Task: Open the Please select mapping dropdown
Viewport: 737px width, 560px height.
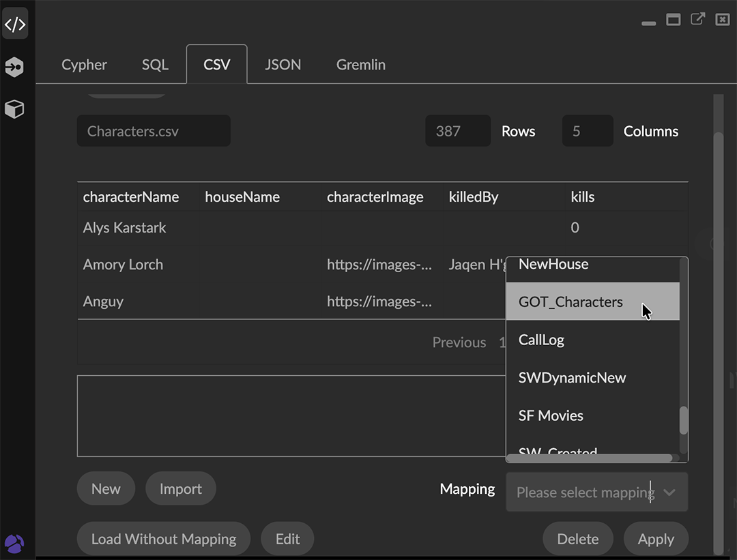Action: (x=596, y=492)
